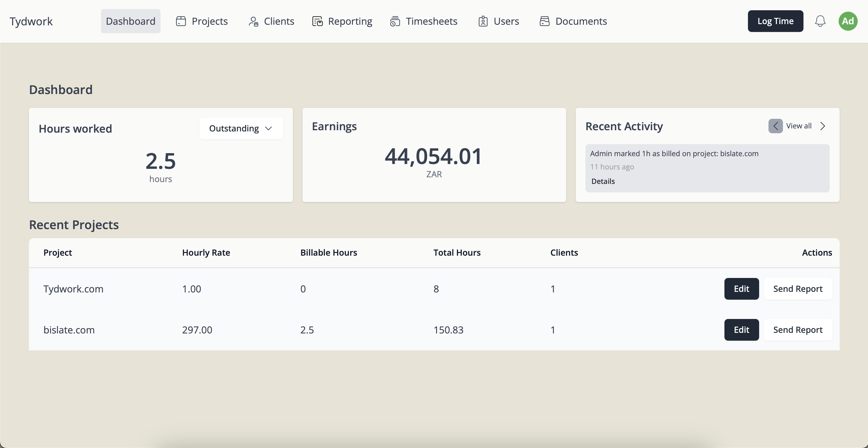Open the Reporting page
868x448 pixels.
[342, 21]
